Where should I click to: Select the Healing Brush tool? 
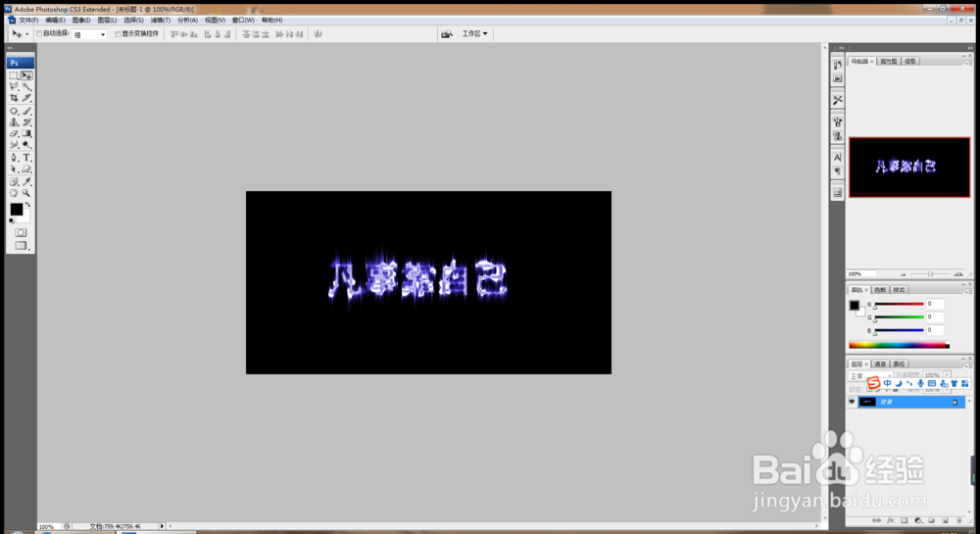tap(14, 111)
